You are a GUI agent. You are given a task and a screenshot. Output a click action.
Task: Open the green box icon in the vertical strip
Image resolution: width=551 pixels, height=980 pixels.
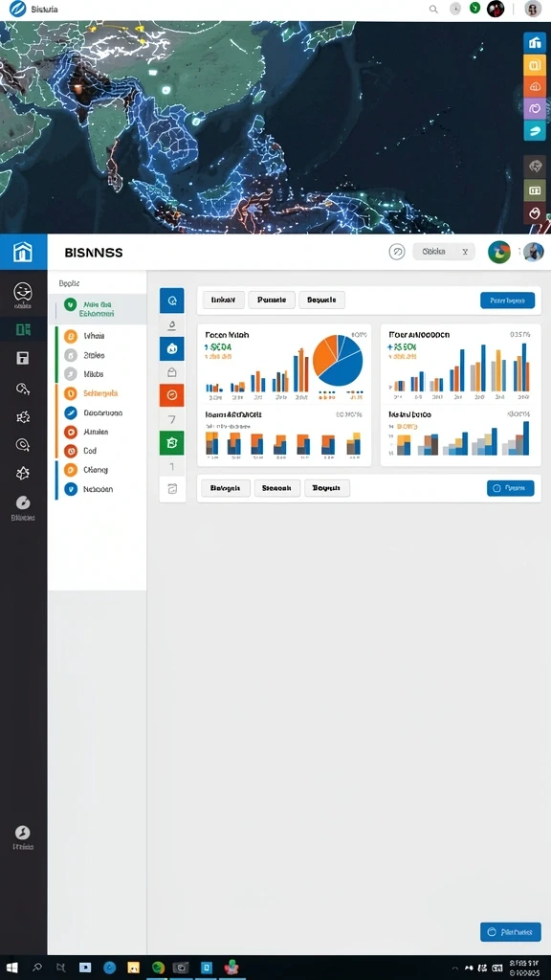tap(172, 443)
